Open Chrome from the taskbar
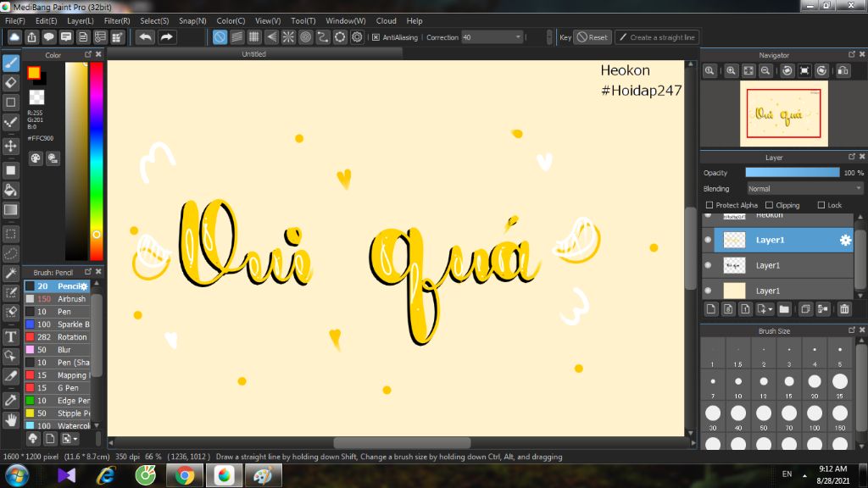The width and height of the screenshot is (868, 488). pyautogui.click(x=185, y=475)
